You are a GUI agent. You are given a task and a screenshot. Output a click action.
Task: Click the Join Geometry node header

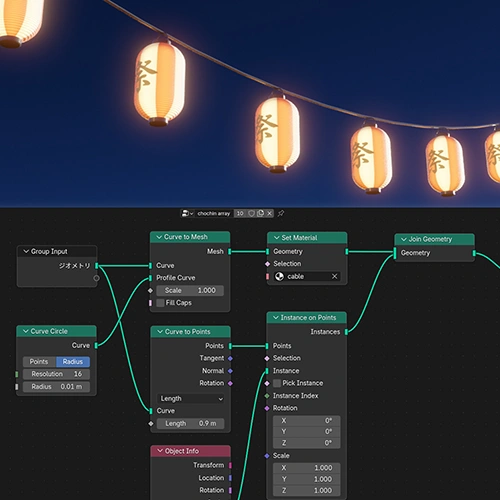434,239
